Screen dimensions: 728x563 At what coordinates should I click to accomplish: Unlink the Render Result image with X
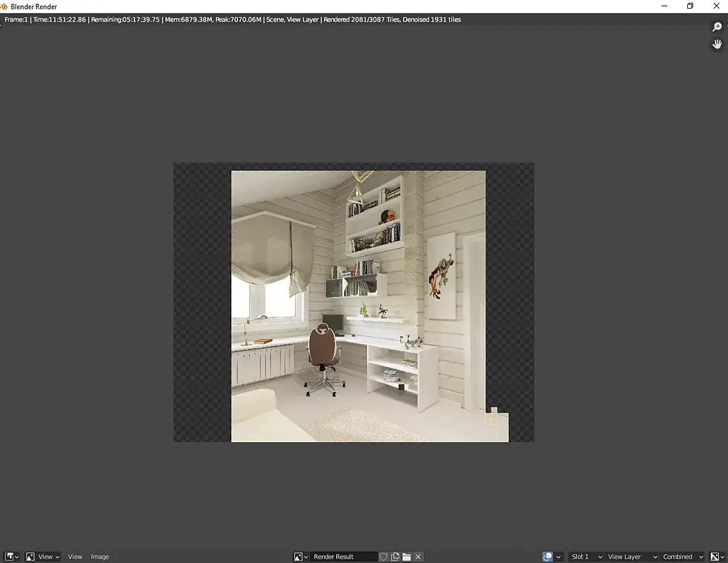click(418, 557)
